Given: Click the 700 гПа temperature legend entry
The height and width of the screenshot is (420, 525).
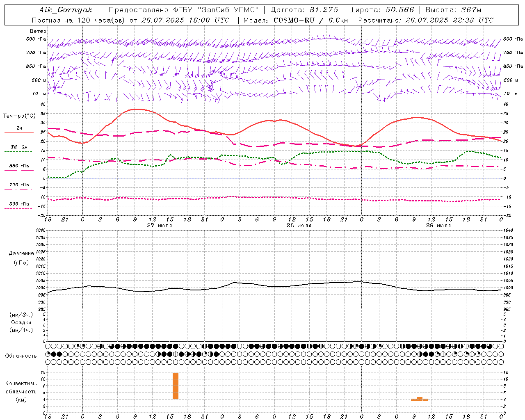Looking at the screenshot, I should click(x=19, y=185).
